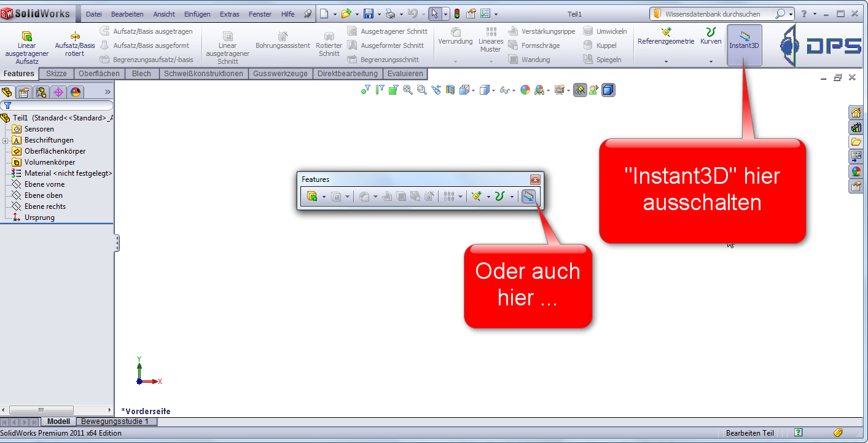Select Aufsatz/Basis rotiert tool
Screen dimensions: 868x443
click(x=75, y=44)
